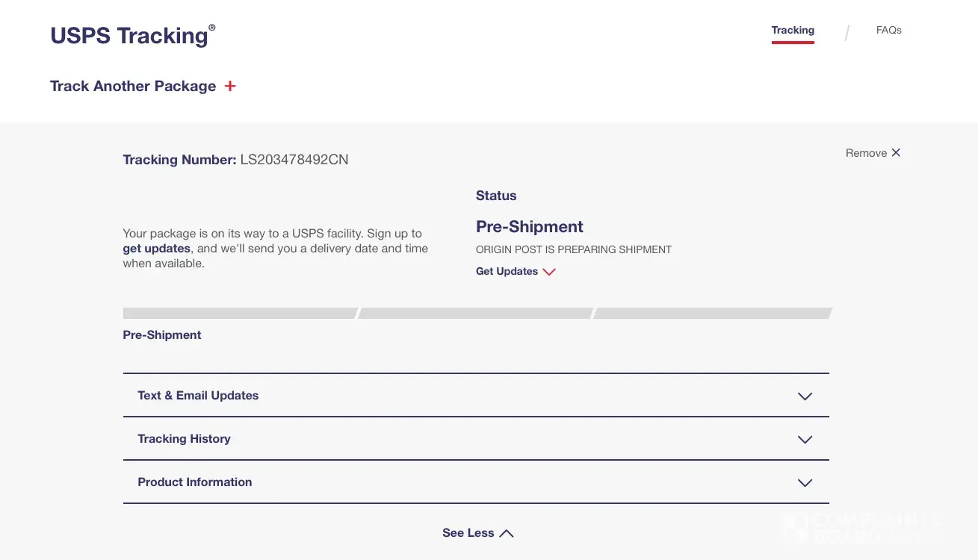Open the FAQs tab
This screenshot has width=978, height=560.
[x=888, y=31]
